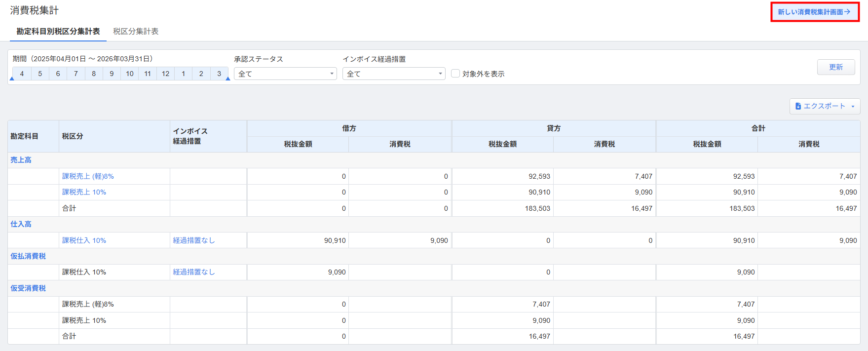This screenshot has width=868, height=351.
Task: Click the export document icon
Action: [x=798, y=106]
